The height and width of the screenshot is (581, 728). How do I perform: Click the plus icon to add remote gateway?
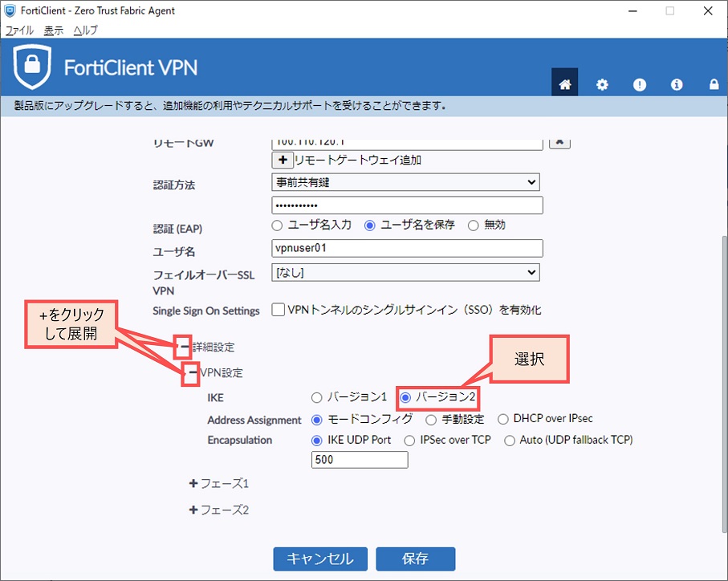283,160
